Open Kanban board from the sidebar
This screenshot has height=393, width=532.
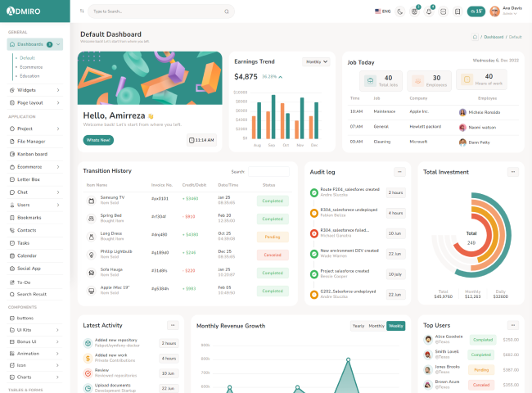pos(32,154)
